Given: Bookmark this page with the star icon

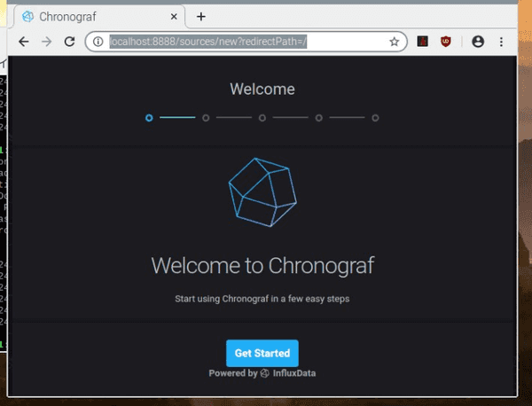Looking at the screenshot, I should click(394, 42).
